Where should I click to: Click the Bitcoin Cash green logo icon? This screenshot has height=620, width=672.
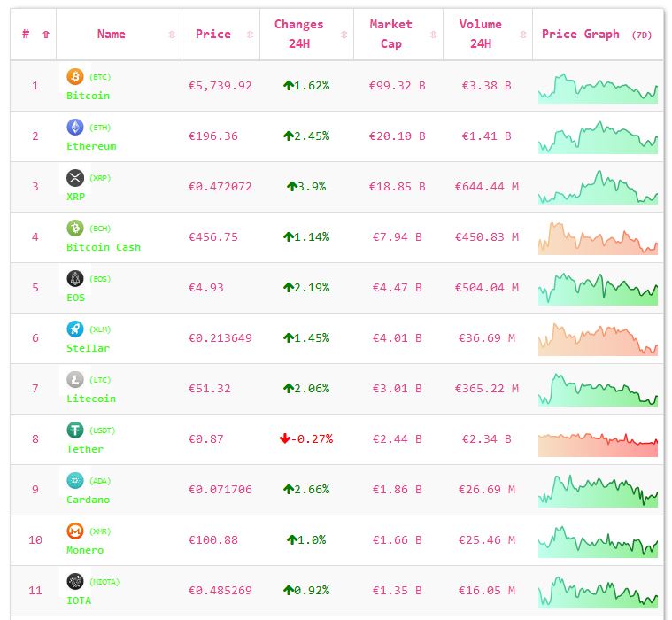75,229
